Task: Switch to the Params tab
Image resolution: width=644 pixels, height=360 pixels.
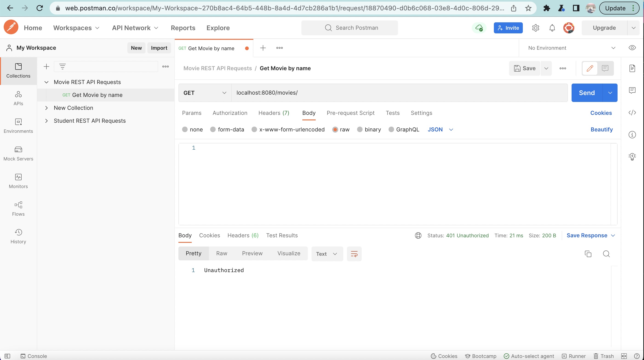Action: pyautogui.click(x=192, y=113)
